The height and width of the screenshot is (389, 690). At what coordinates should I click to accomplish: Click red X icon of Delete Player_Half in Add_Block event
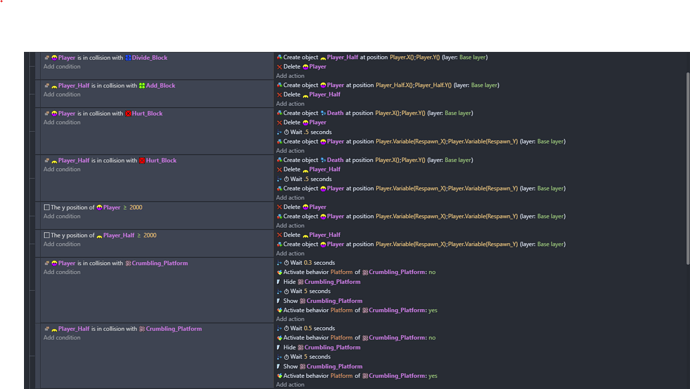pos(279,95)
